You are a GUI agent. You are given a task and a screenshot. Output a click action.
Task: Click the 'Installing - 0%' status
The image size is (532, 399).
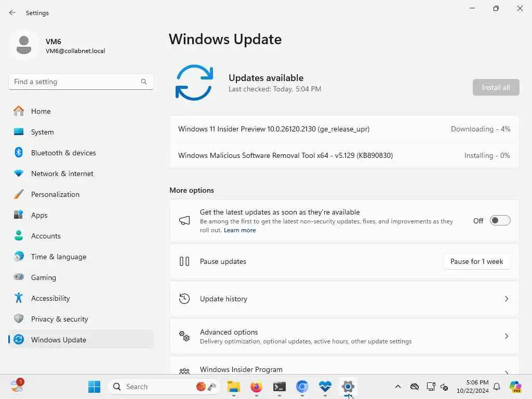[x=487, y=155]
